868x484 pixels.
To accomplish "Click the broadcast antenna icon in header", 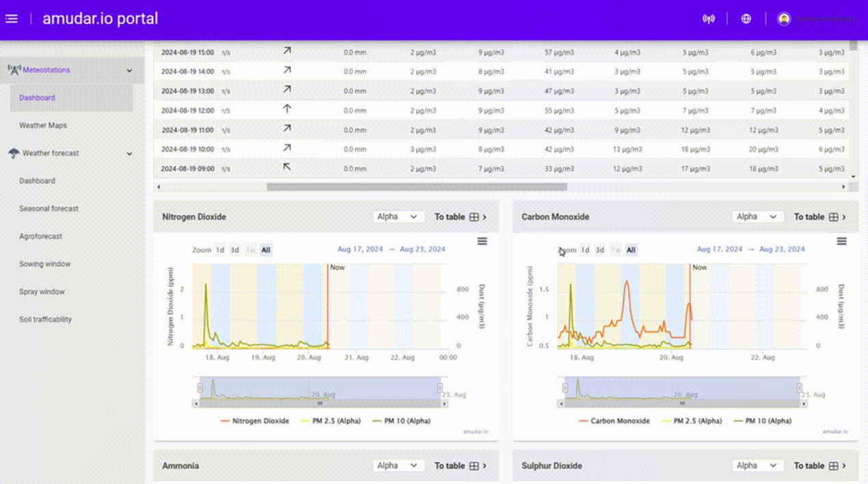I will point(709,18).
